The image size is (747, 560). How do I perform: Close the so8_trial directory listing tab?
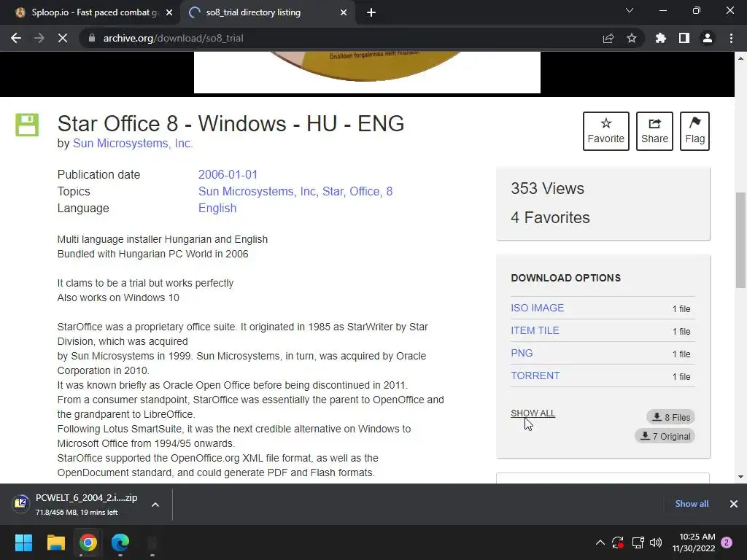tap(344, 12)
